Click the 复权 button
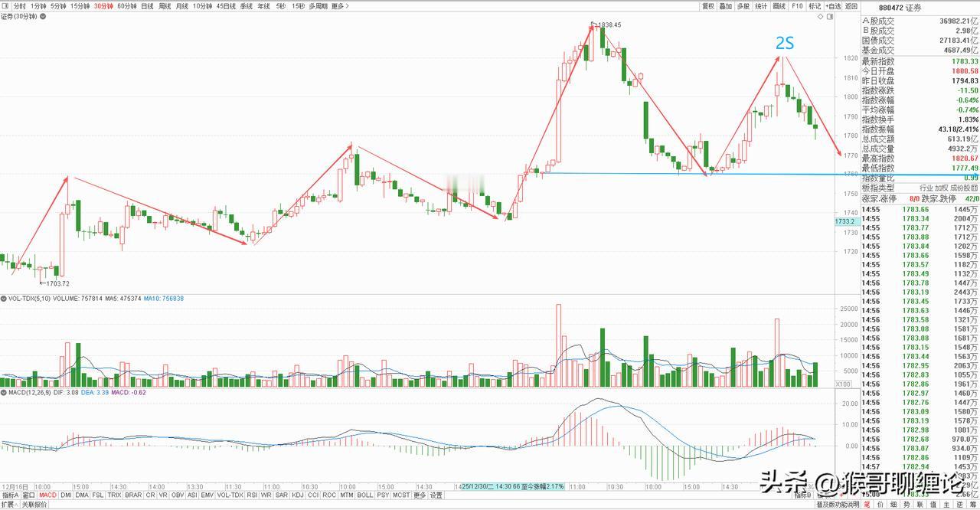Image resolution: width=980 pixels, height=510 pixels. 708,6
